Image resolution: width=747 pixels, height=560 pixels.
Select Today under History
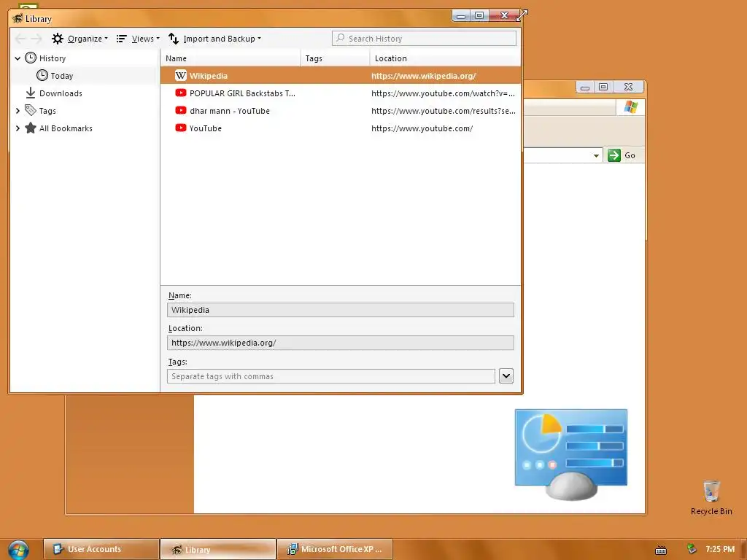tap(62, 76)
